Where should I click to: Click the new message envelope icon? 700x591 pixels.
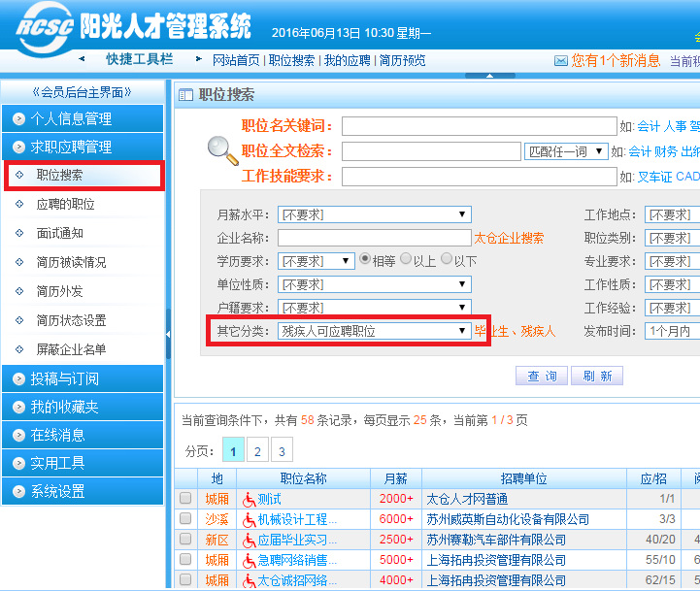pyautogui.click(x=560, y=60)
